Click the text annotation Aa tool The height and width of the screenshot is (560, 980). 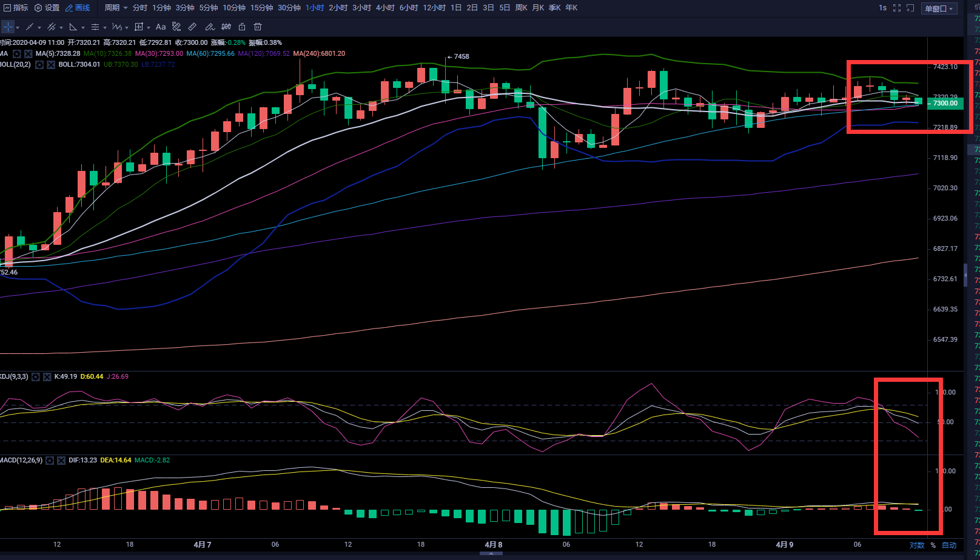[161, 27]
